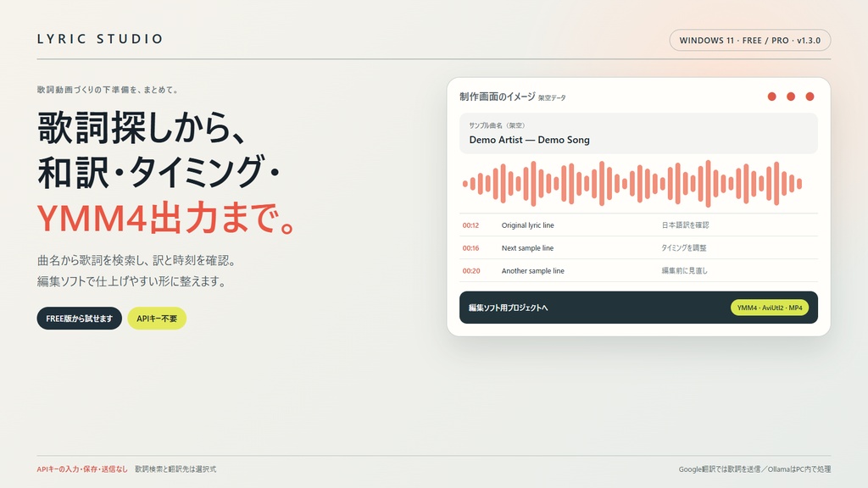Click the Original lyric line text
The width and height of the screenshot is (868, 488).
(527, 225)
